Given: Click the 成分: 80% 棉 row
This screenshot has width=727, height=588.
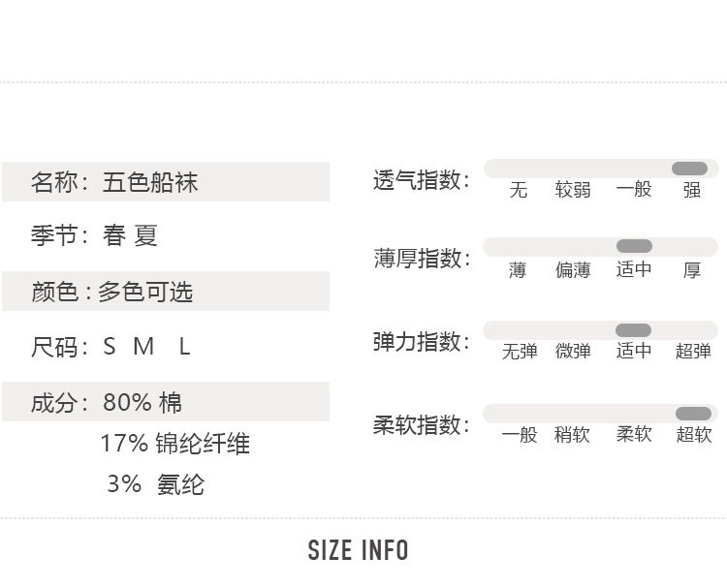Looking at the screenshot, I should pos(166,402).
